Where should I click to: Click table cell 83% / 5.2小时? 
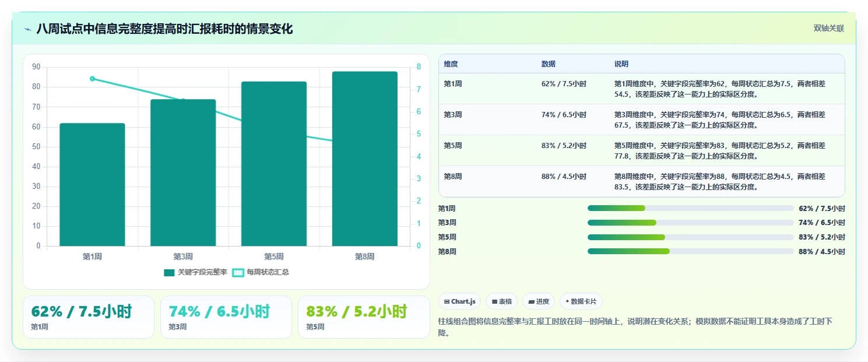(564, 146)
